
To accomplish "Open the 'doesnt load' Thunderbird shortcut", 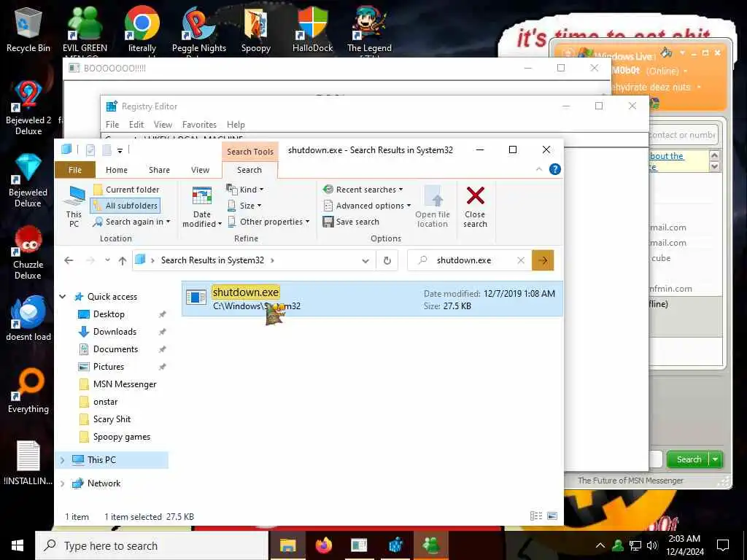I will pyautogui.click(x=28, y=318).
